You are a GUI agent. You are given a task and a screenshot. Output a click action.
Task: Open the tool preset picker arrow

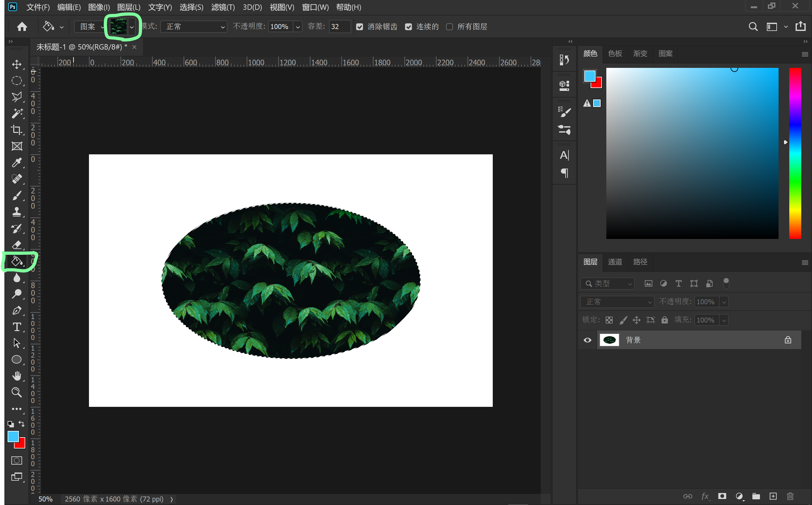[62, 27]
